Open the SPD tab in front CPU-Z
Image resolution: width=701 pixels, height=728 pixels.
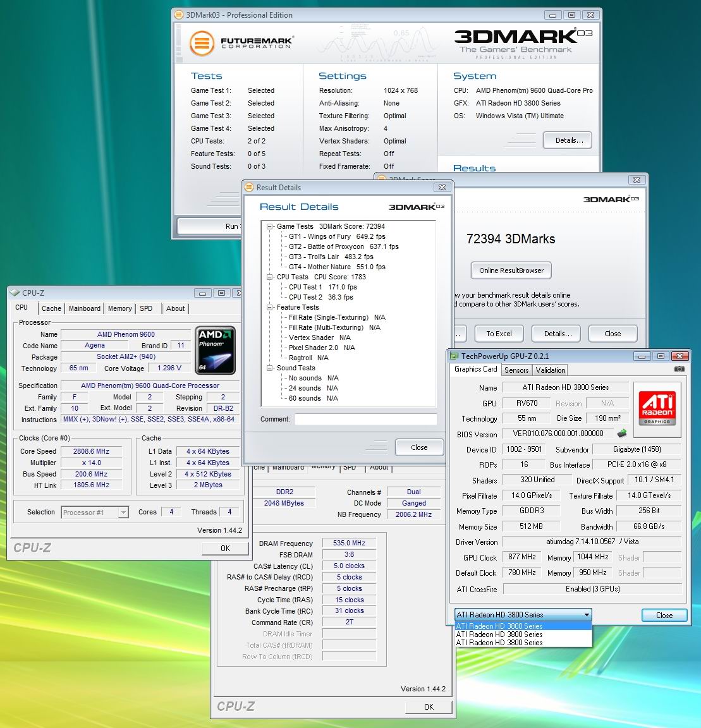[147, 308]
